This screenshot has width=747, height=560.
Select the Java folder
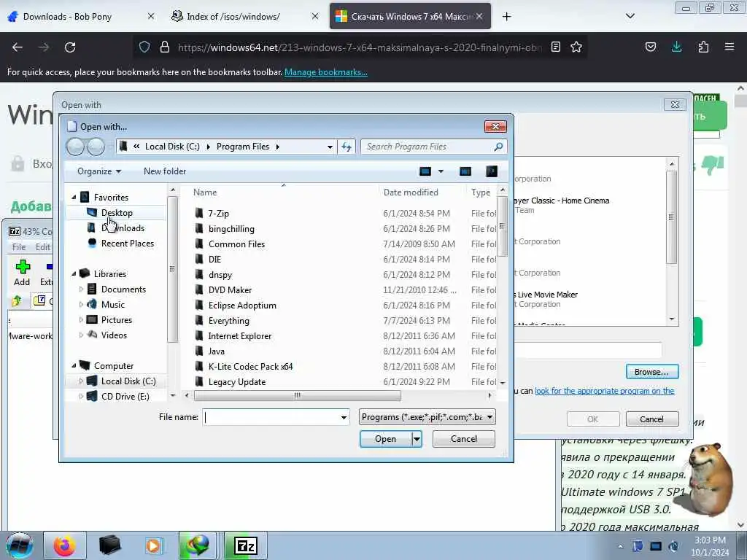point(216,351)
